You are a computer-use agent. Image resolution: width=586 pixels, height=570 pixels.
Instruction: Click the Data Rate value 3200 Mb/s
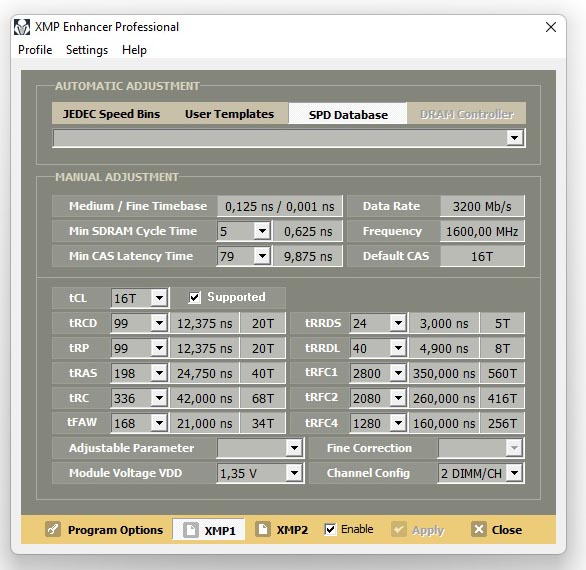pyautogui.click(x=482, y=206)
